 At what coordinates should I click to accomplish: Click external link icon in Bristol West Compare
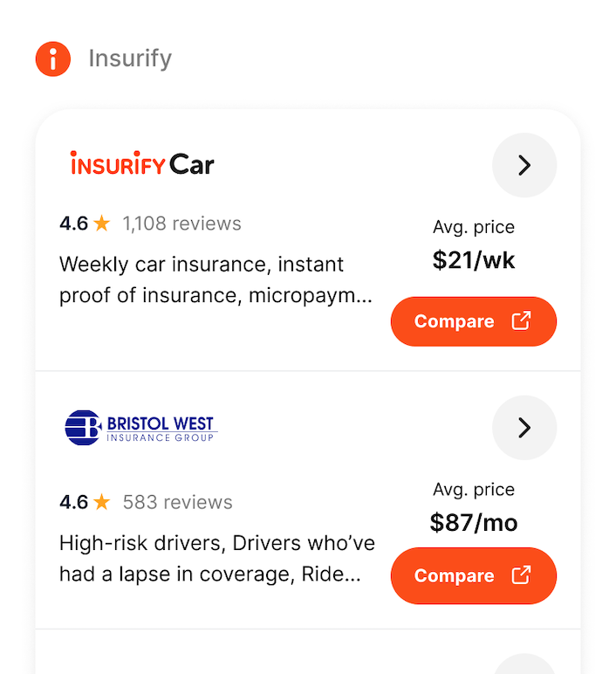521,575
